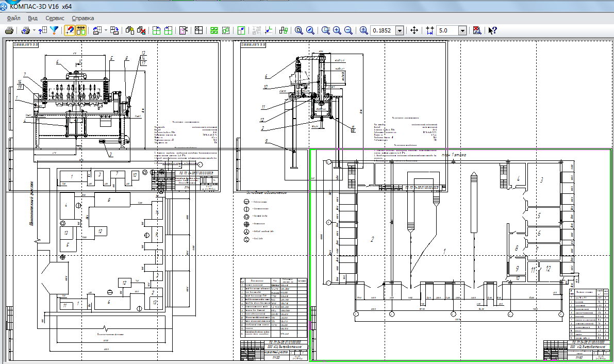Click the remove document icon with red X
614x364 pixels.
pyautogui.click(x=141, y=30)
